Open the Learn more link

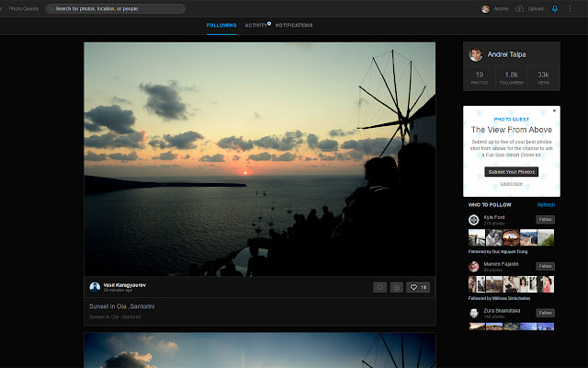[x=512, y=184]
